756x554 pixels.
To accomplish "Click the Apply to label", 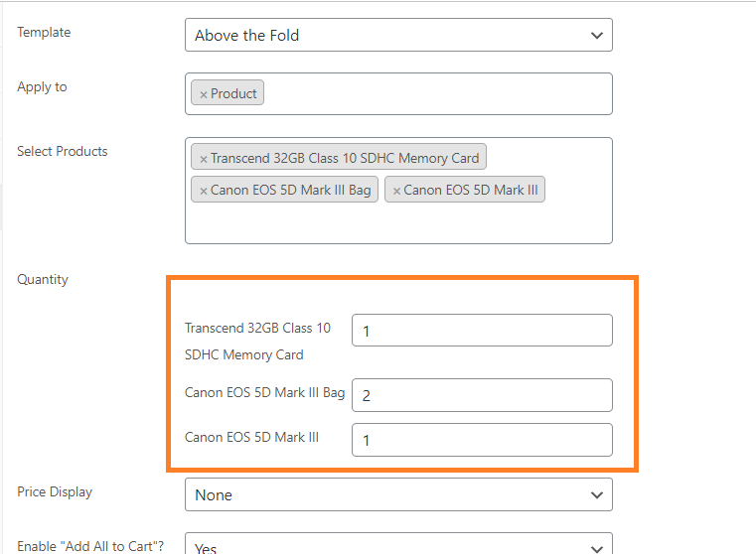I will tap(42, 87).
